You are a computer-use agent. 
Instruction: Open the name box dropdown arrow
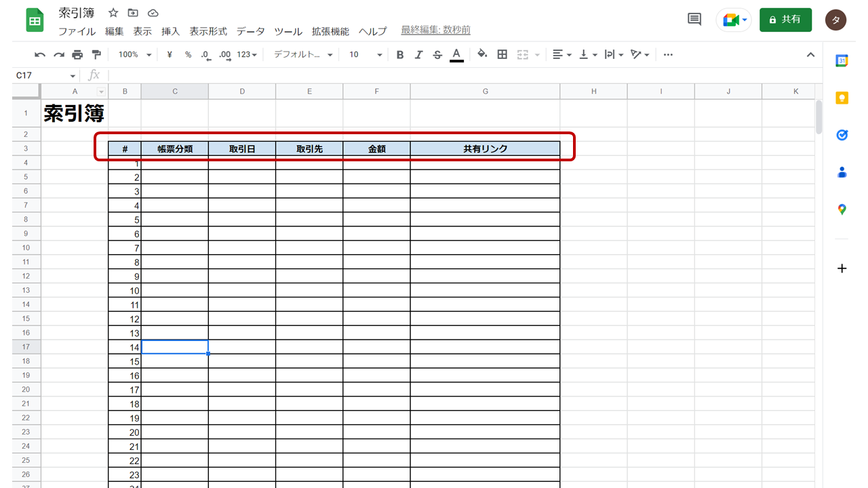pos(73,76)
